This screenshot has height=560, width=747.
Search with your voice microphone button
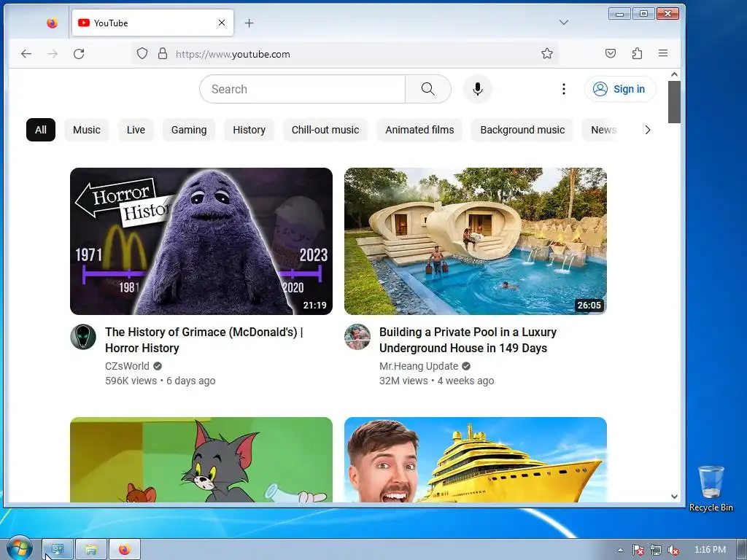[x=477, y=89]
